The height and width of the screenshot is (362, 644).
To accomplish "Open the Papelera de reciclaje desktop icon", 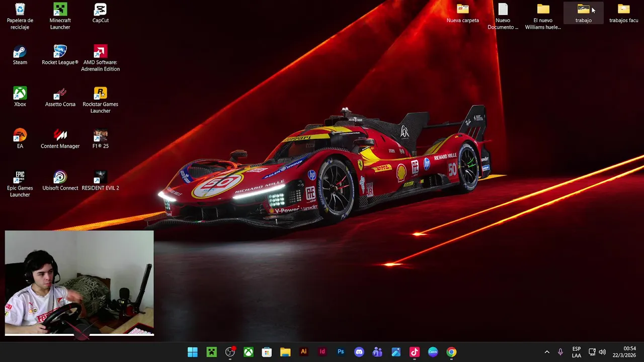I will pyautogui.click(x=20, y=16).
